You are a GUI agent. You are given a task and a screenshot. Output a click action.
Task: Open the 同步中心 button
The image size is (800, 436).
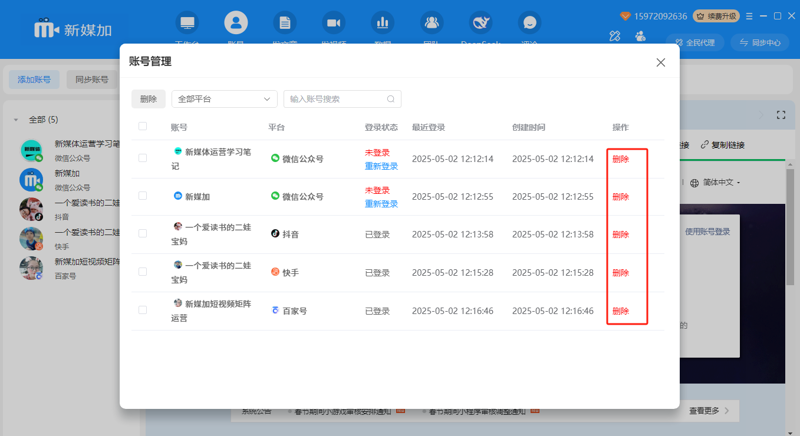click(760, 42)
